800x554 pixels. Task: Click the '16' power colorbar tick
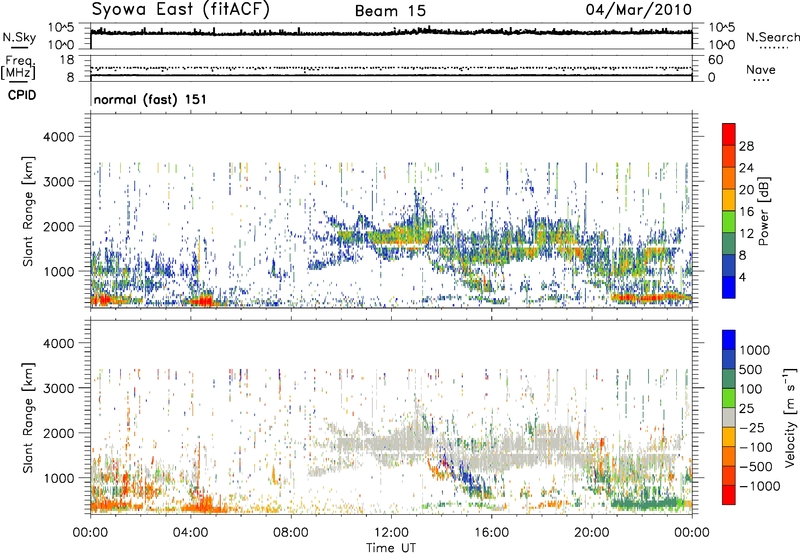click(x=746, y=212)
